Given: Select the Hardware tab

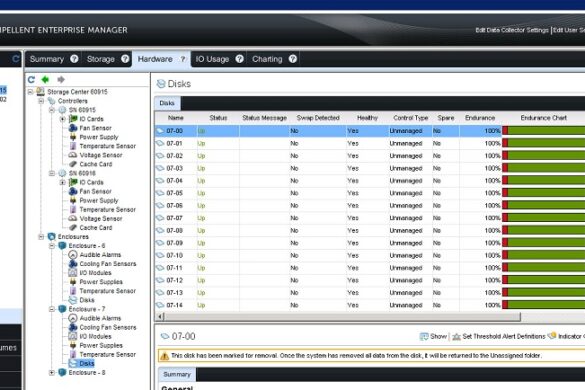Looking at the screenshot, I should (155, 59).
